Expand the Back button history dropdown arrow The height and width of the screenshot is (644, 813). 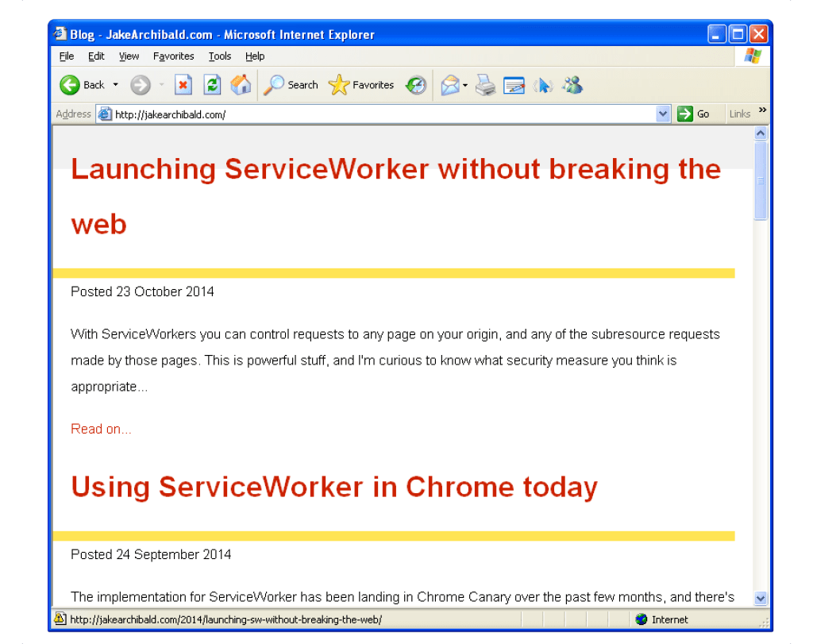pyautogui.click(x=115, y=85)
